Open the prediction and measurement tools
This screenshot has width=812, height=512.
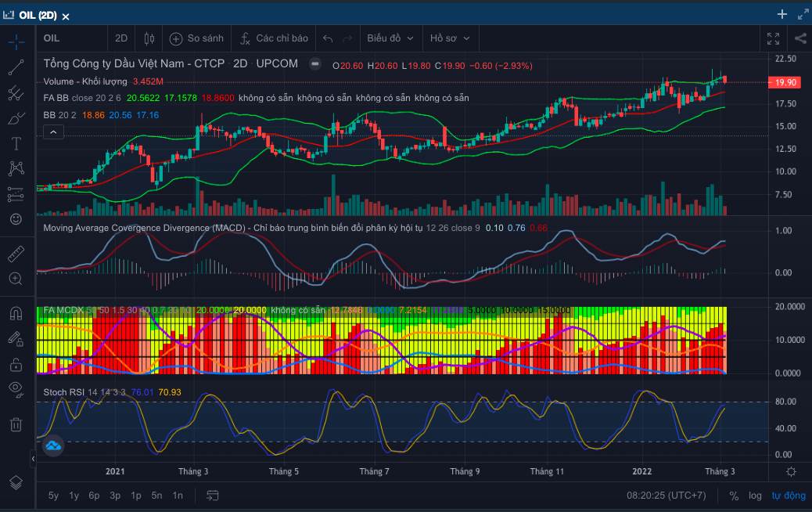point(16,194)
